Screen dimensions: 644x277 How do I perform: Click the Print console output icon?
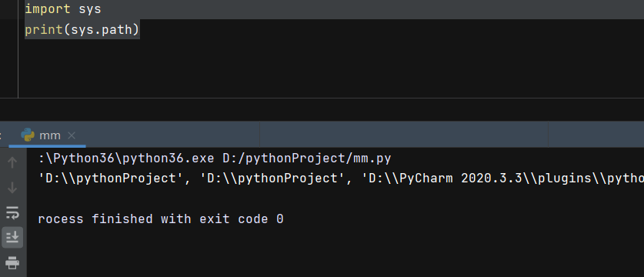(x=12, y=262)
